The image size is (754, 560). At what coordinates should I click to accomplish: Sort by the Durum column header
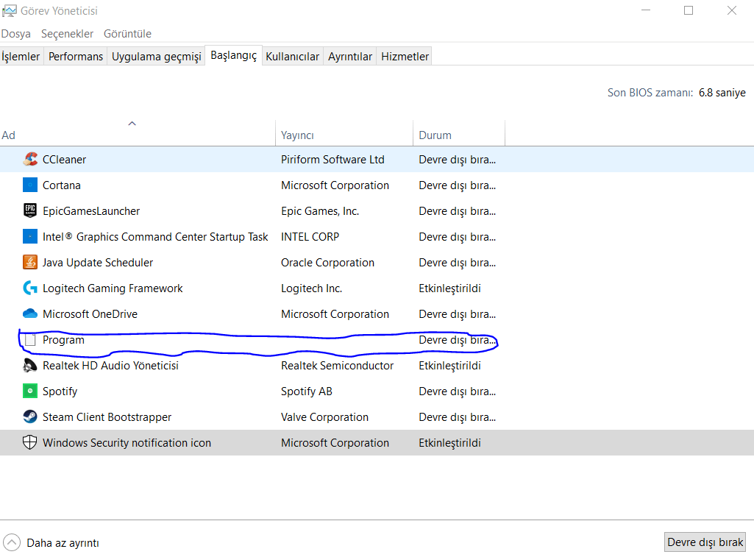(x=459, y=133)
